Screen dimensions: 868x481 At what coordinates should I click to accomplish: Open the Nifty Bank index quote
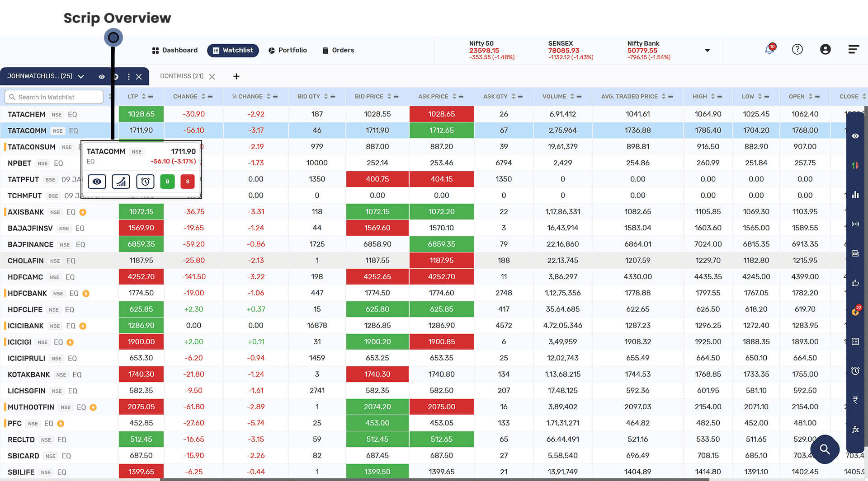pos(649,50)
